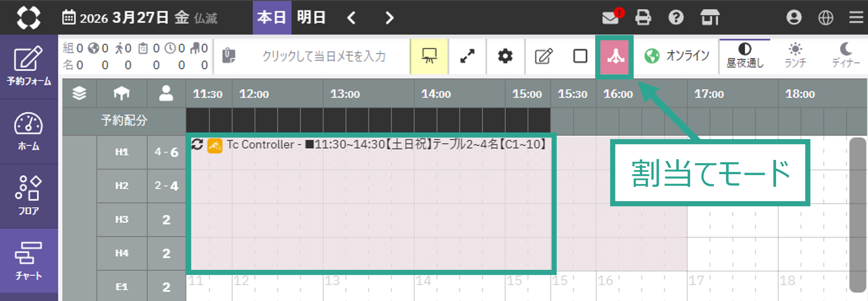Open チャート view in the sidebar

click(29, 261)
